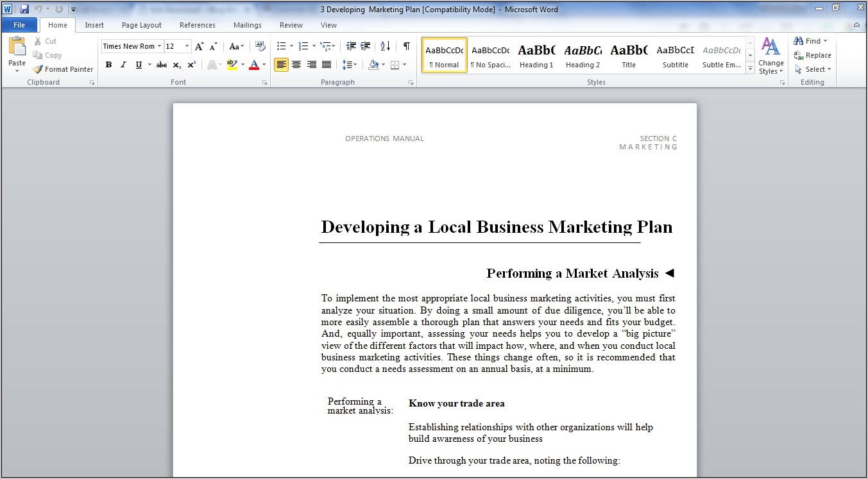Screen dimensions: 868x479
Task: Switch to the References tab
Action: pyautogui.click(x=198, y=25)
